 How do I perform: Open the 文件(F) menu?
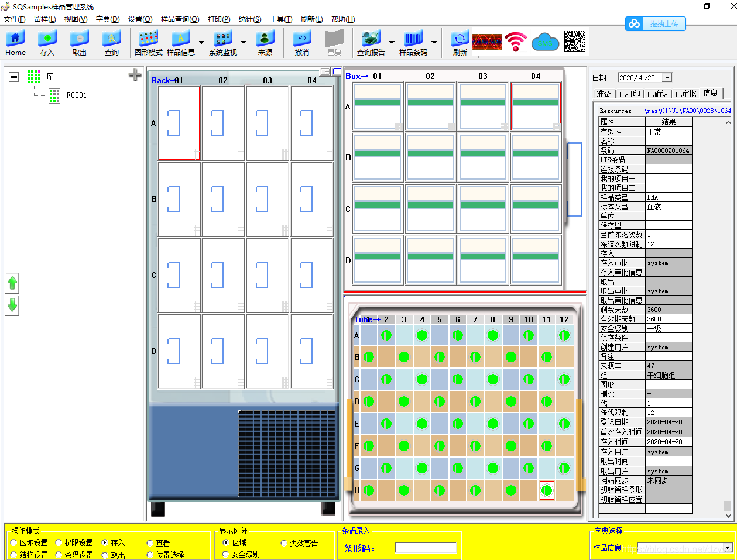15,19
